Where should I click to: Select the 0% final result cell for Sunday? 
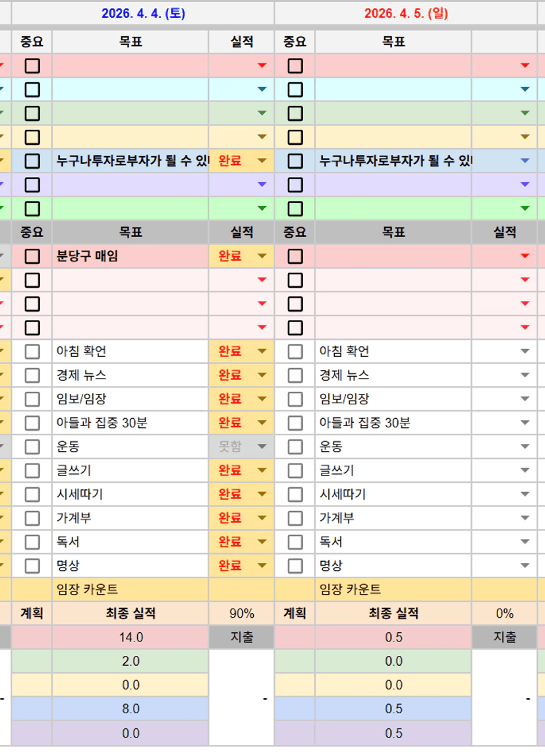coord(504,614)
